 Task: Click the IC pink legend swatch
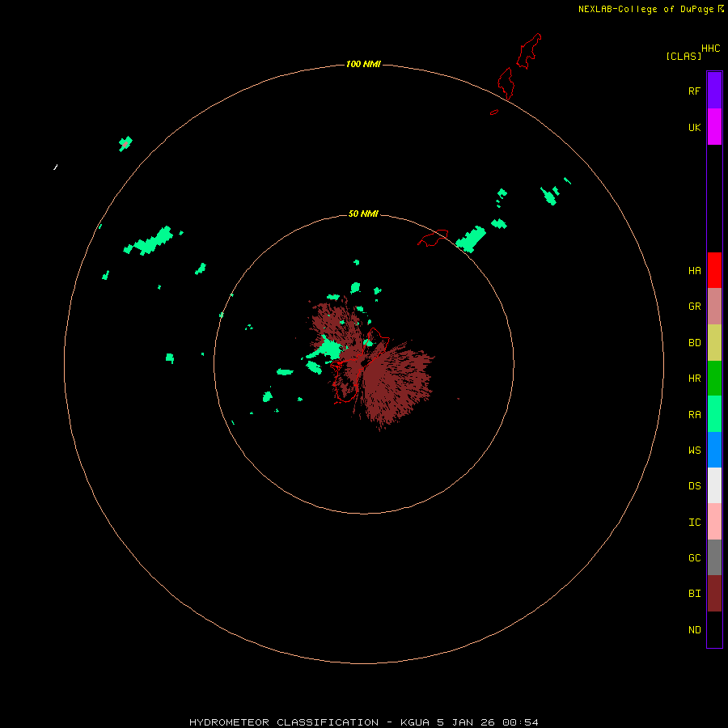[714, 522]
